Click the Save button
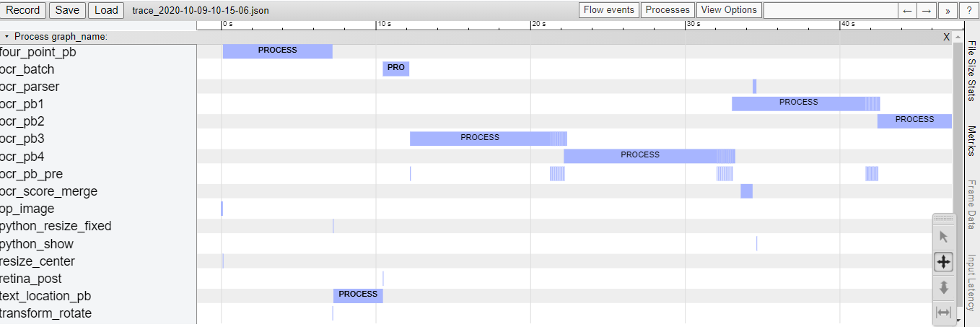The height and width of the screenshot is (327, 980). click(x=67, y=10)
